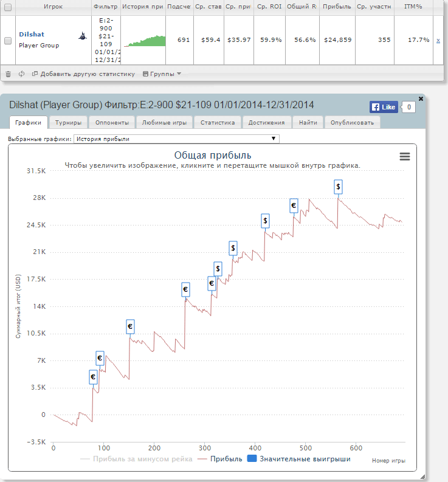The height and width of the screenshot is (482, 448).
Task: Toggle the Прибыль за минусом рейка legend series
Action: pyautogui.click(x=137, y=459)
